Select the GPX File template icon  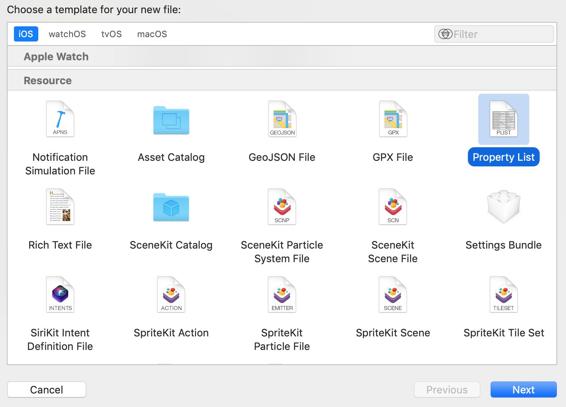tap(393, 119)
